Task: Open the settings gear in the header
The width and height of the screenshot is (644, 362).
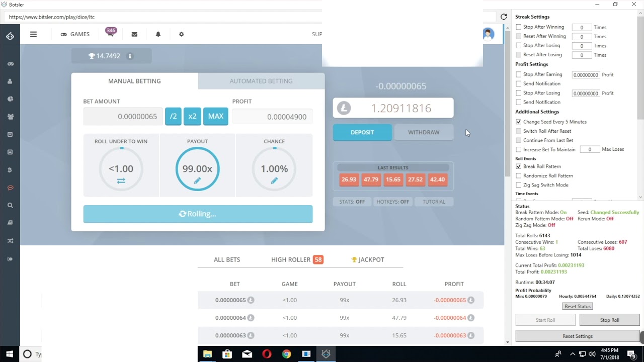Action: pyautogui.click(x=182, y=34)
